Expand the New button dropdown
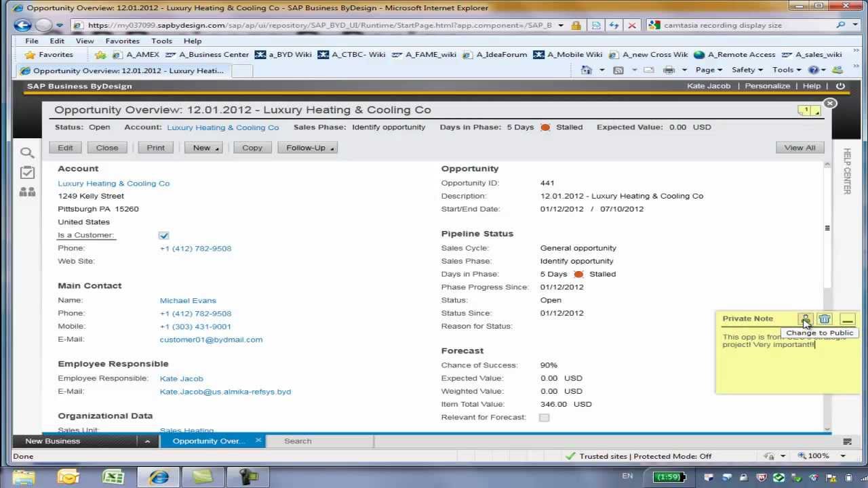This screenshot has height=488, width=868. 218,148
